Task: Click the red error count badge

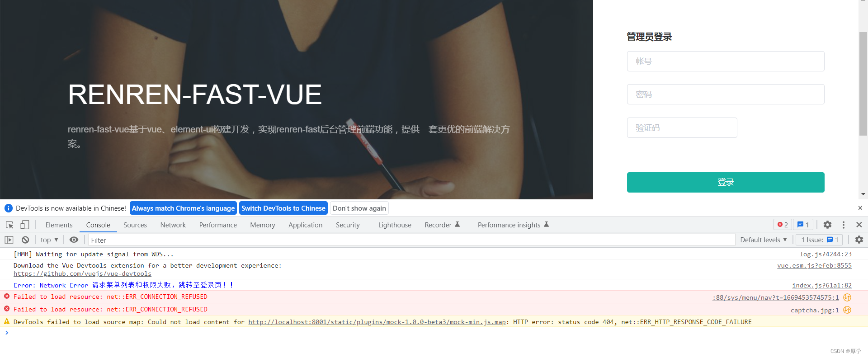Action: pos(783,225)
